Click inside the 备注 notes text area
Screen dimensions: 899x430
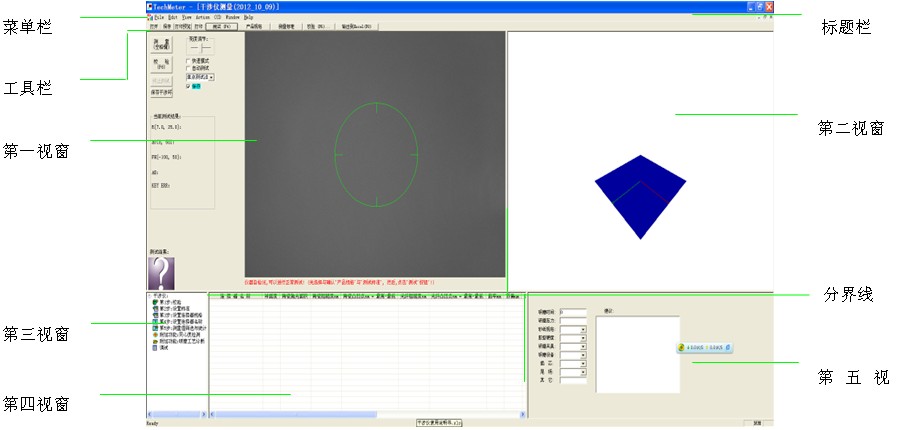click(x=638, y=354)
